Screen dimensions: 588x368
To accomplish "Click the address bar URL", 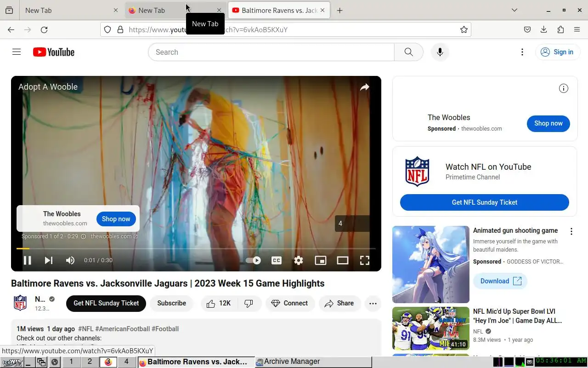I will click(x=285, y=29).
